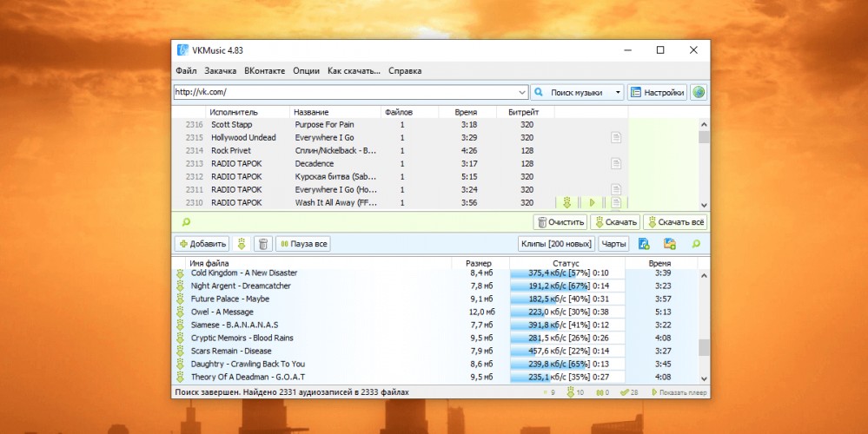Click the lyrics document icon for Hollywood Undead row
This screenshot has height=434, width=868.
tap(615, 137)
